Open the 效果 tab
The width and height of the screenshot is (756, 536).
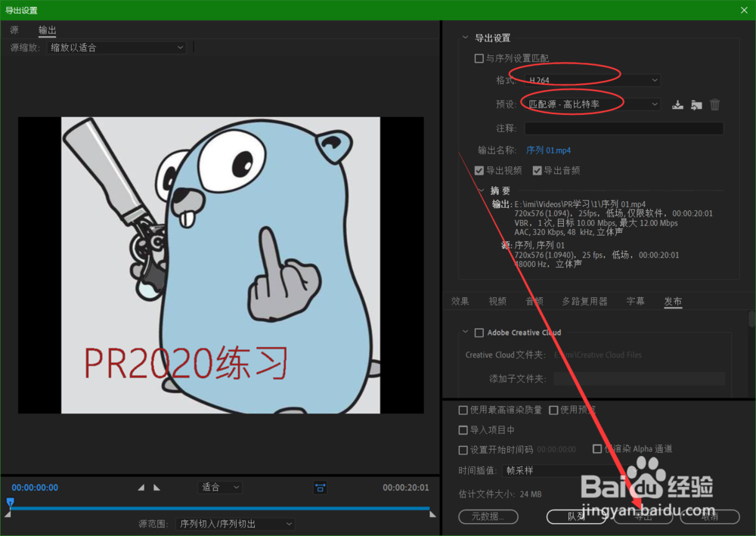click(x=460, y=301)
